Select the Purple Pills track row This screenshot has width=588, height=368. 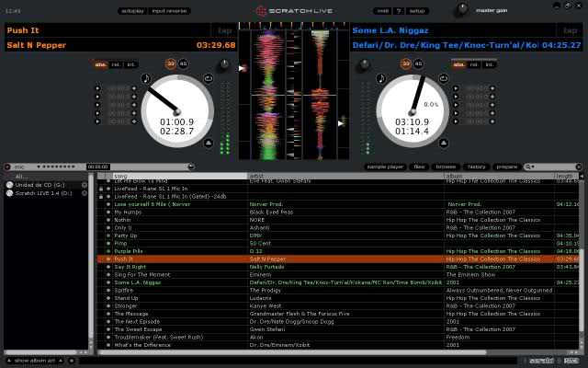pyautogui.click(x=337, y=251)
